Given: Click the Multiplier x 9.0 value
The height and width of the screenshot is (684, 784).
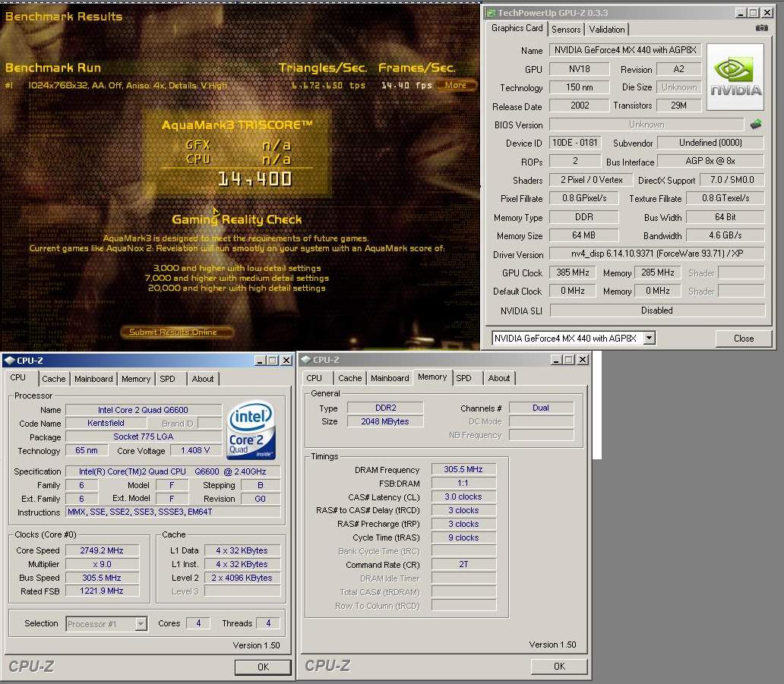Looking at the screenshot, I should click(102, 564).
